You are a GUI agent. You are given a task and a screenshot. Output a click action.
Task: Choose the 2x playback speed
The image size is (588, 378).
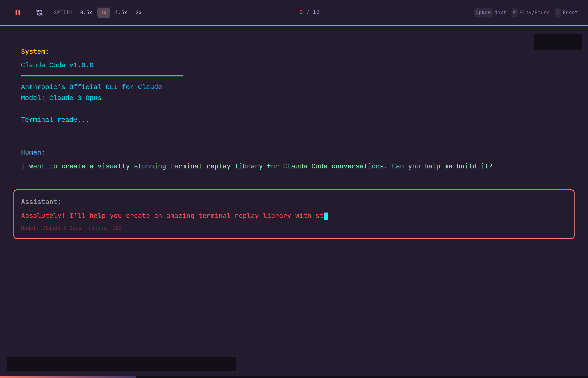(139, 13)
